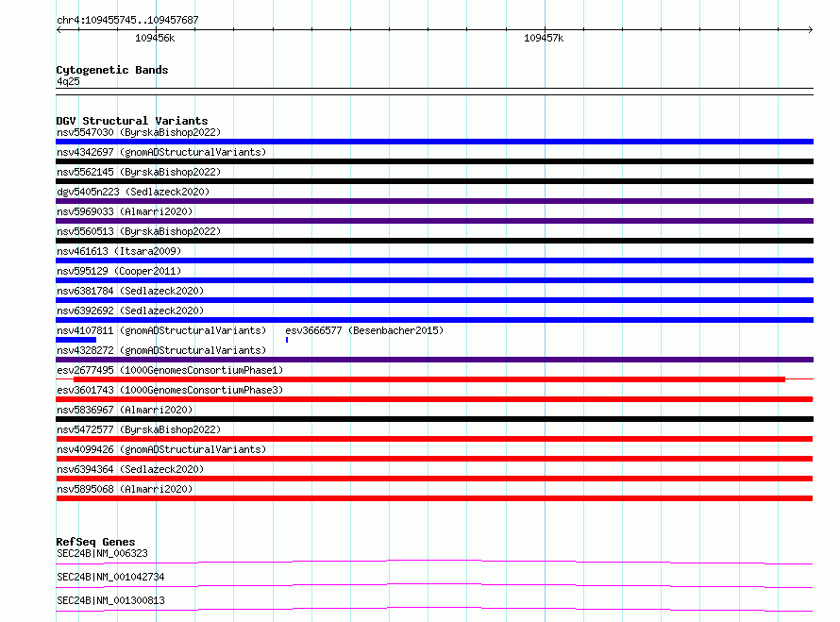Viewport: 840px width, 622px height.
Task: Open nsv4099426 (gnomADStructuralVariants) label
Action: coord(161,449)
